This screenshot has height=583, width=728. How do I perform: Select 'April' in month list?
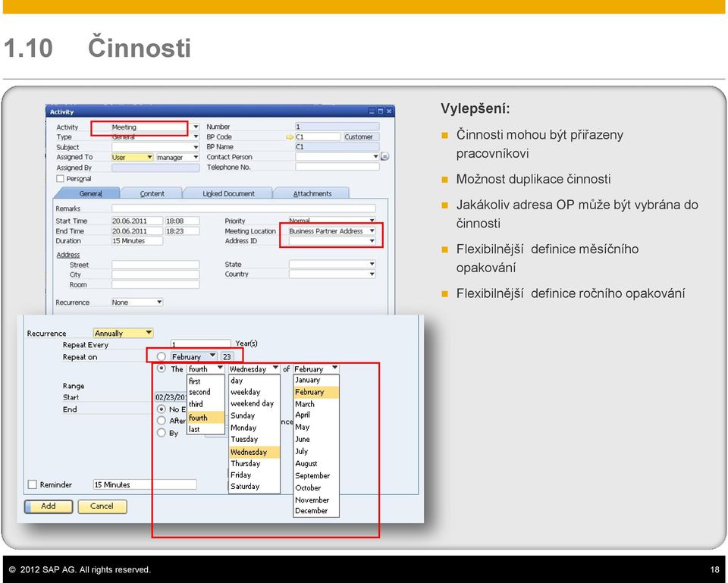click(316, 415)
